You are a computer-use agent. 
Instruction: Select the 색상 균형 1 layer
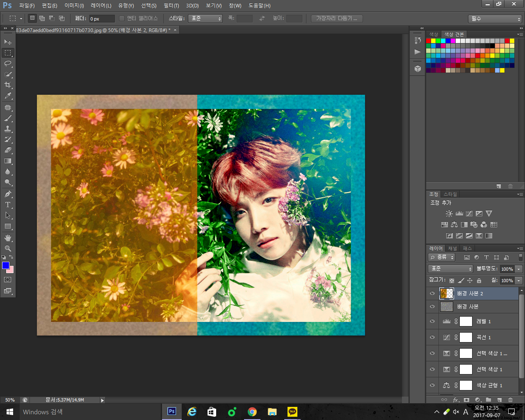pos(489,386)
